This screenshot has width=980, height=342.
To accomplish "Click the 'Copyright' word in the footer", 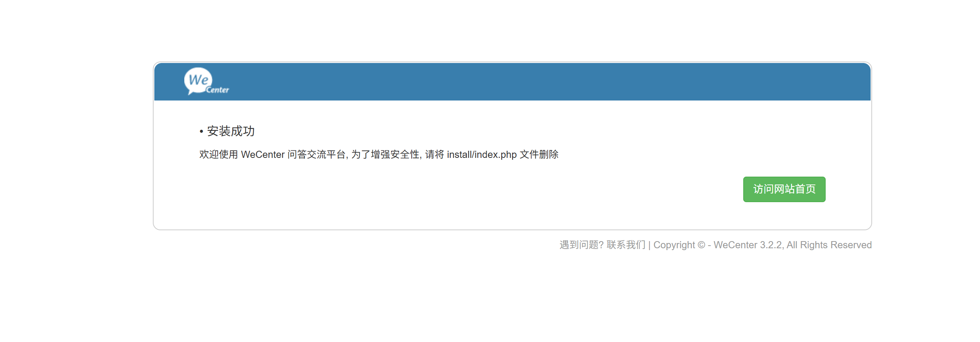I will tap(674, 245).
